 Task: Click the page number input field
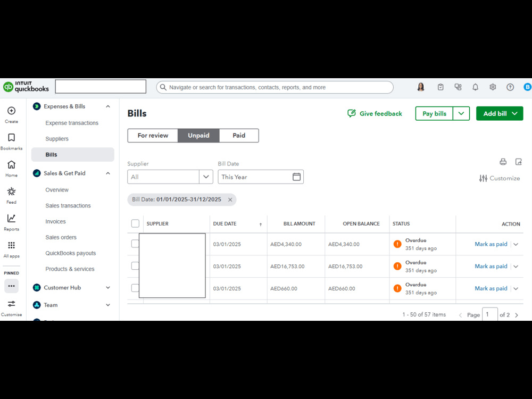point(490,314)
